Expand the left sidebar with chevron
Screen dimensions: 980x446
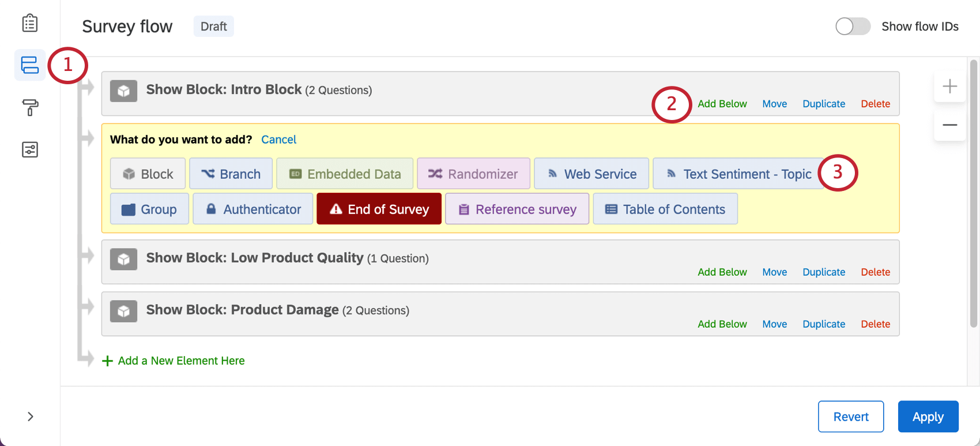pyautogui.click(x=31, y=417)
